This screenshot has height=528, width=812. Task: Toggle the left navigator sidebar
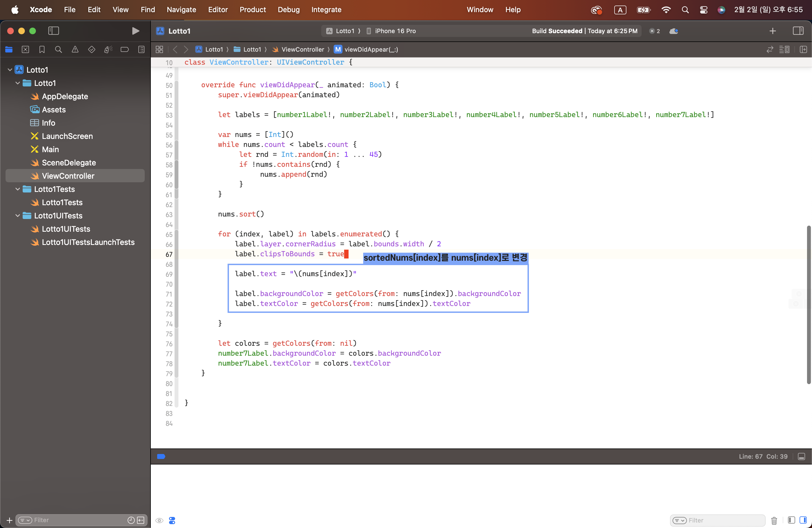[54, 31]
